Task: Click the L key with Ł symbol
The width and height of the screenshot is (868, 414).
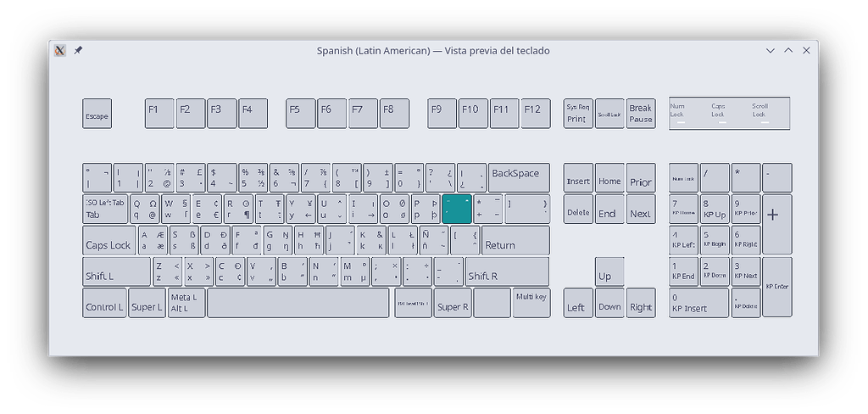Action: point(403,241)
